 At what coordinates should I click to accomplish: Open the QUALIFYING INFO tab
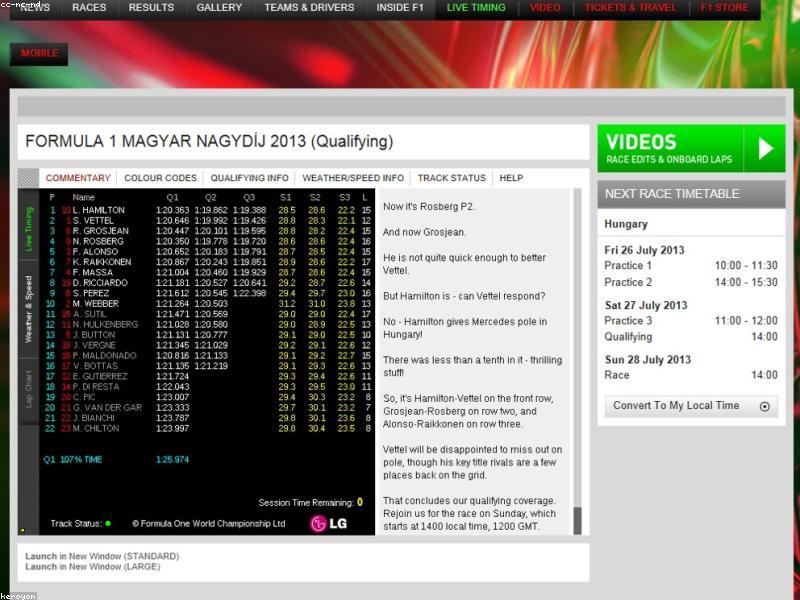249,178
